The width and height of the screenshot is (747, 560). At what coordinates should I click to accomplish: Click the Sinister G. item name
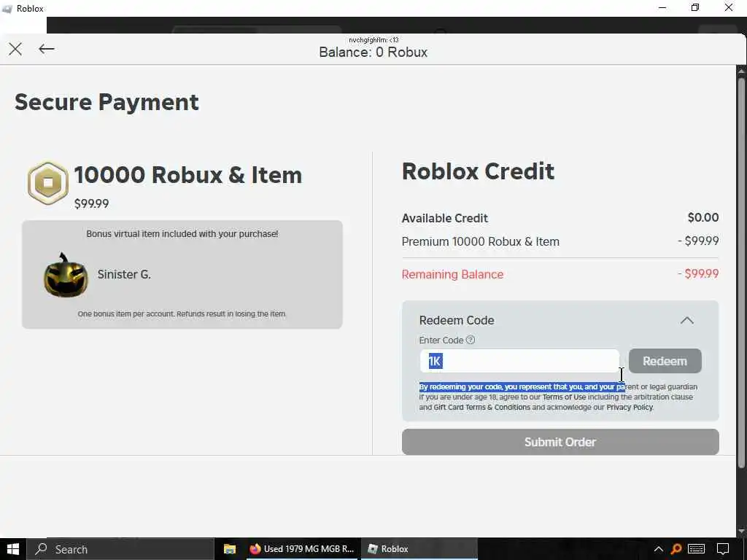tap(124, 274)
